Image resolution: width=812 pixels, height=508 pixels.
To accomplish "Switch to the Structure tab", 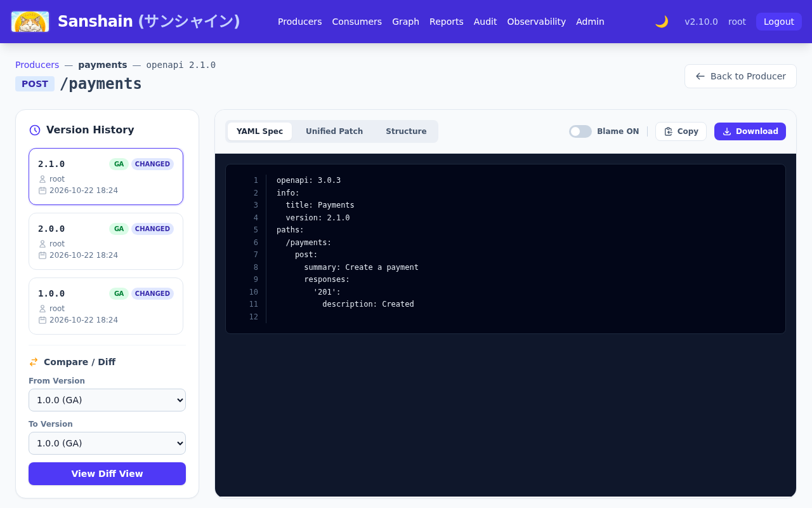I will coord(406,131).
